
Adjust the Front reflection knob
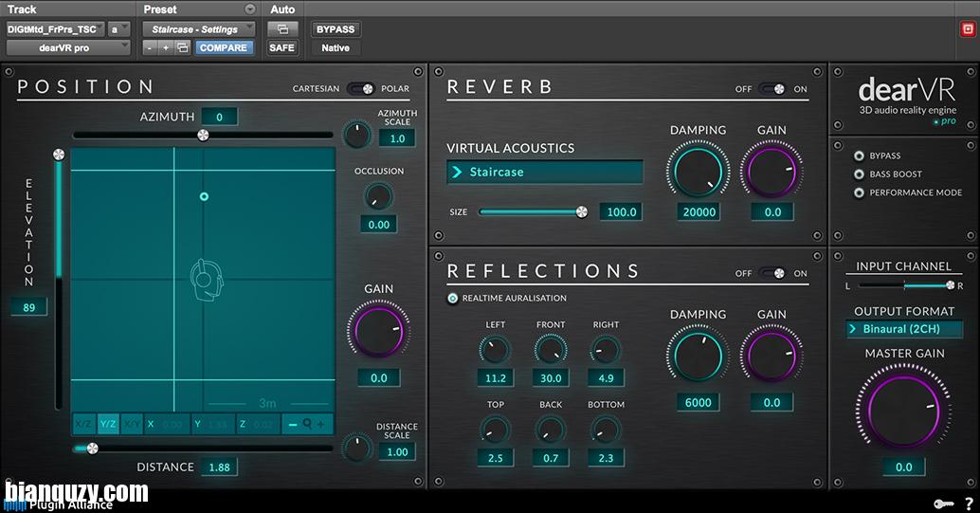click(551, 350)
